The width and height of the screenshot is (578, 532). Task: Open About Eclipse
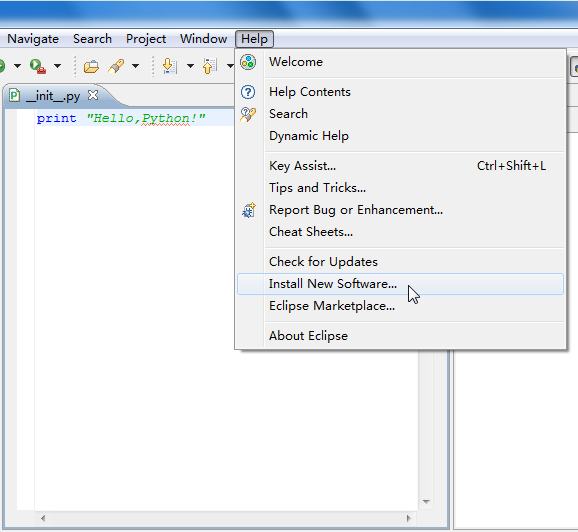coord(401,336)
